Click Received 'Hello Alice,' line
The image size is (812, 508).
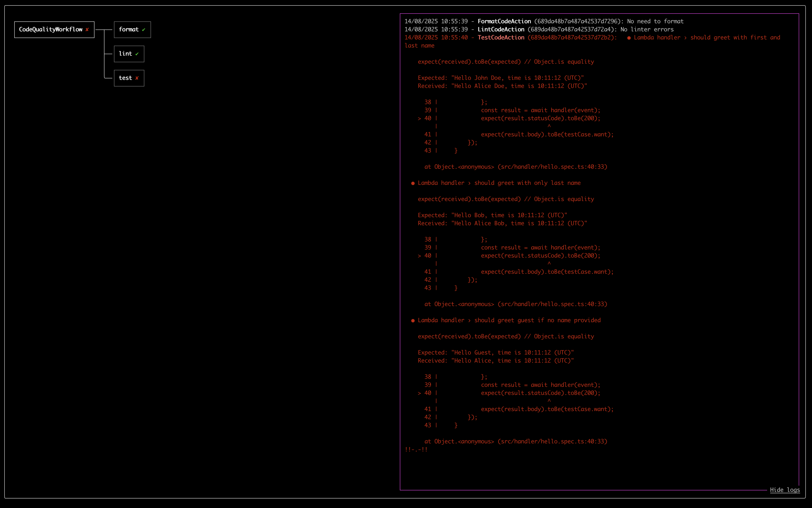click(x=496, y=361)
